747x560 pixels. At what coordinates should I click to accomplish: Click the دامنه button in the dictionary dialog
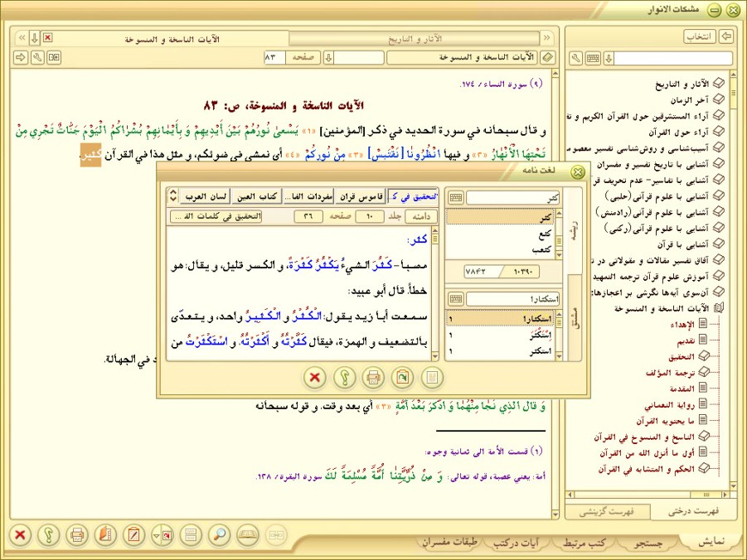(x=420, y=216)
